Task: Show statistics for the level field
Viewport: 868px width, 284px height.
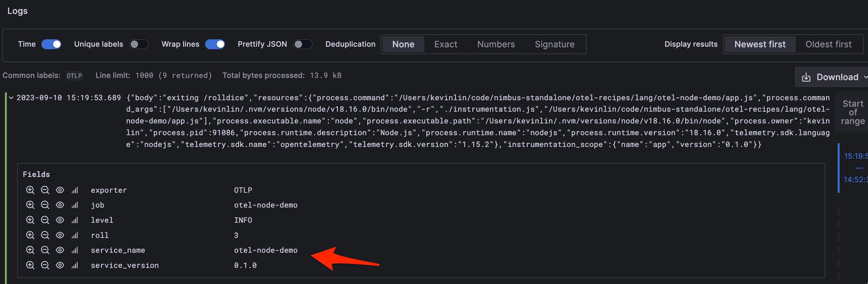Action: coord(74,220)
